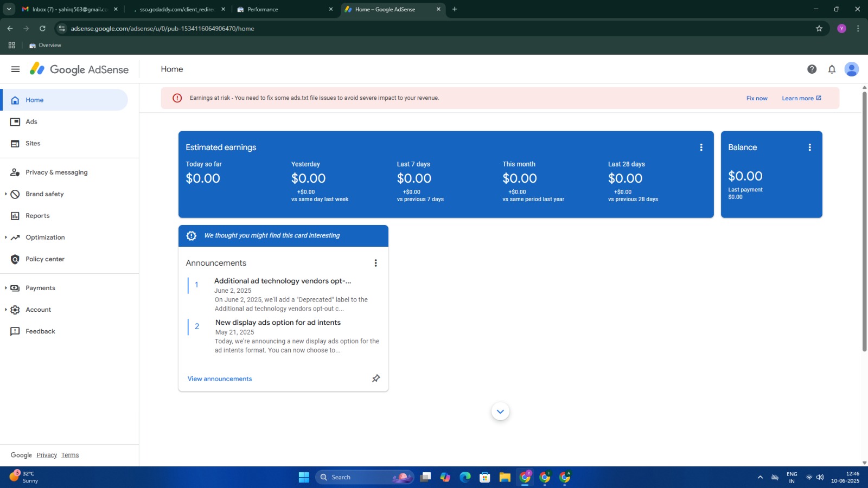
Task: Click the Windows taskbar Search box
Action: [x=365, y=477]
